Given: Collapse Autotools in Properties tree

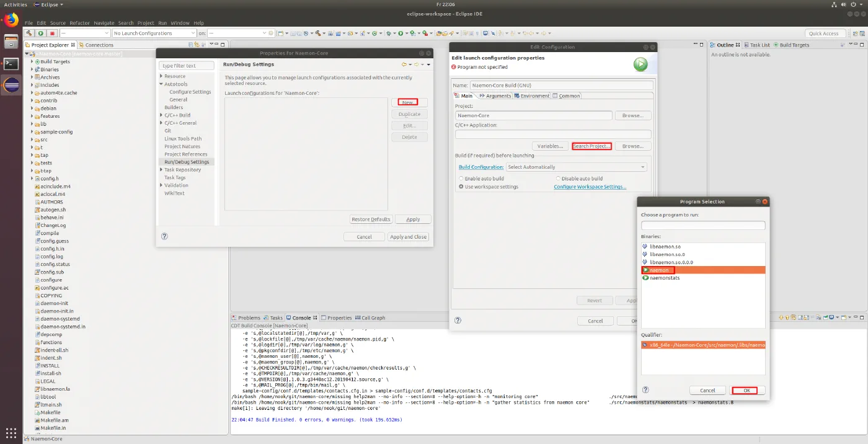Looking at the screenshot, I should click(161, 84).
